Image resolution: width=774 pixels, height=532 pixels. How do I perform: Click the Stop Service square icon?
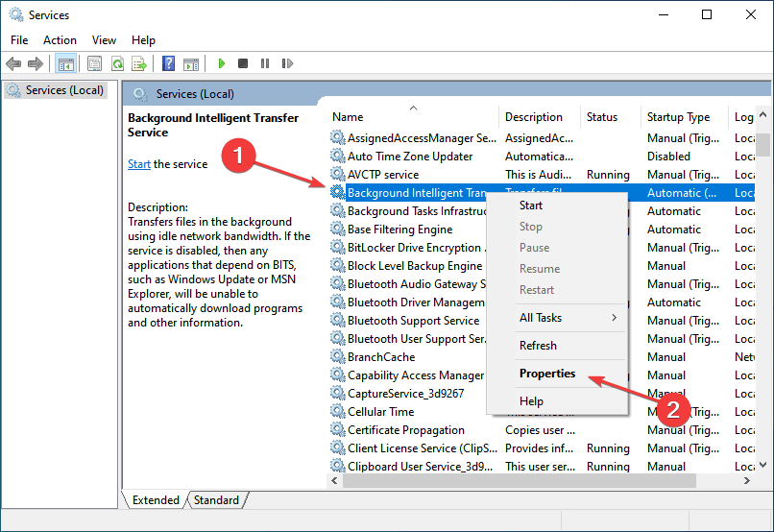click(243, 63)
